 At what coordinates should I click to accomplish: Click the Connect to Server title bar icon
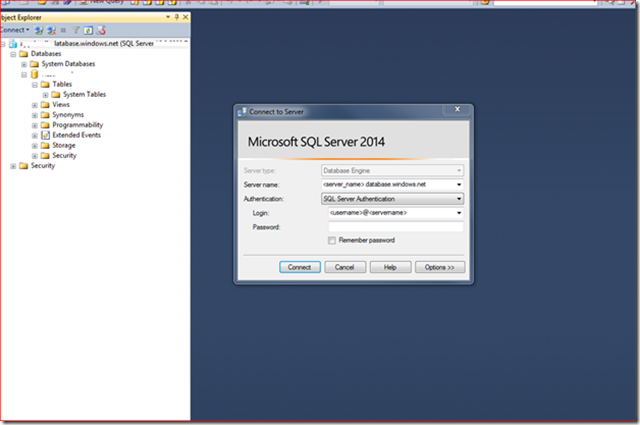(x=242, y=111)
